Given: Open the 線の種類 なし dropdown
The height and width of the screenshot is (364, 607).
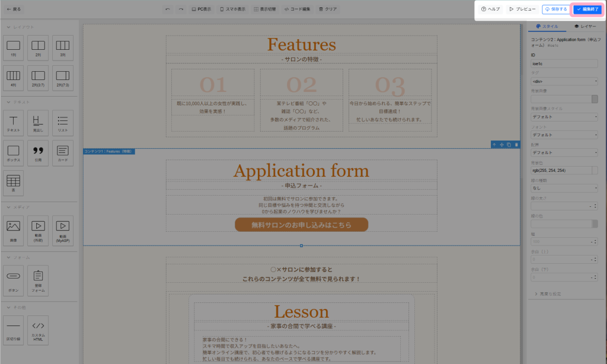Looking at the screenshot, I should 564,188.
